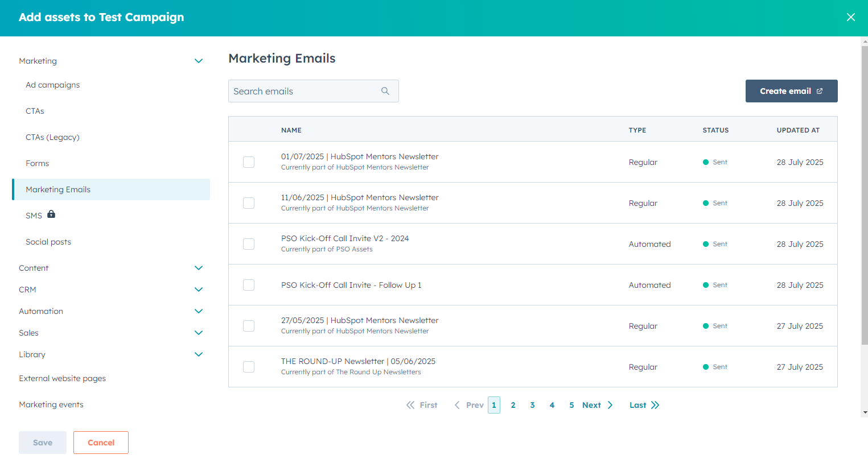868x467 pixels.
Task: Click the Last page double-chevron icon
Action: click(655, 404)
